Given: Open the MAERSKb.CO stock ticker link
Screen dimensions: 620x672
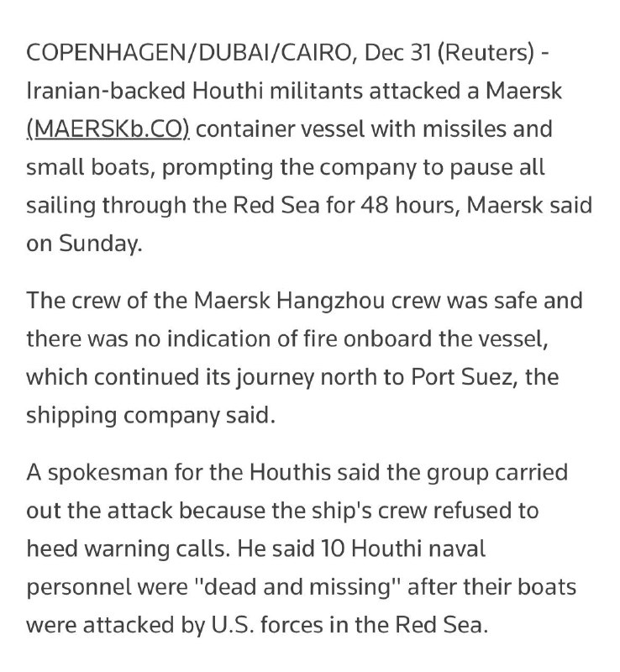Looking at the screenshot, I should (109, 130).
